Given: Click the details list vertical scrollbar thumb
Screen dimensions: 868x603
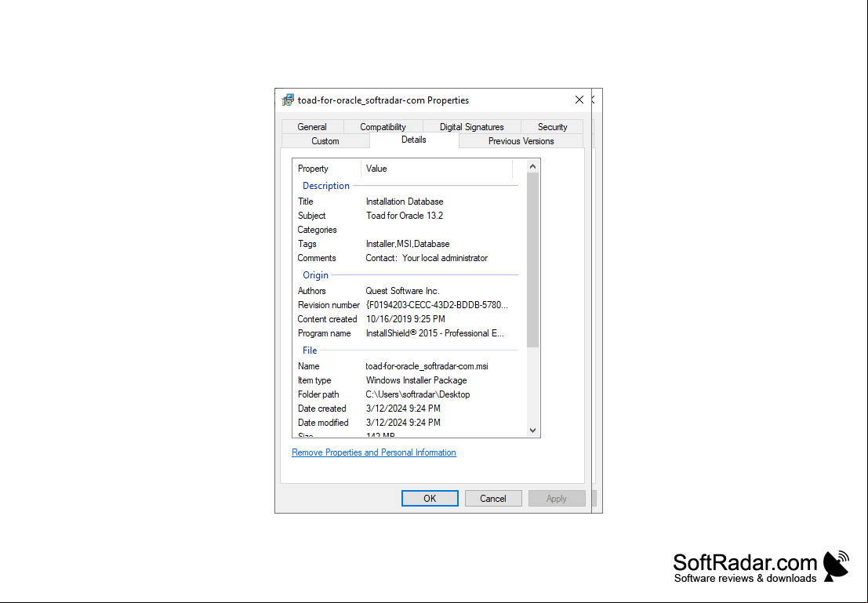Looking at the screenshot, I should click(x=532, y=260).
